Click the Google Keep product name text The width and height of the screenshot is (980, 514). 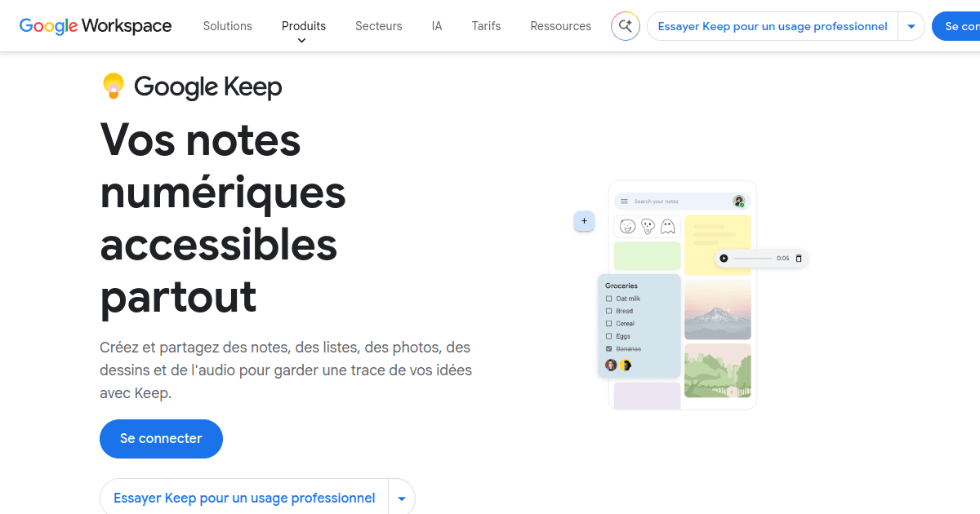208,86
